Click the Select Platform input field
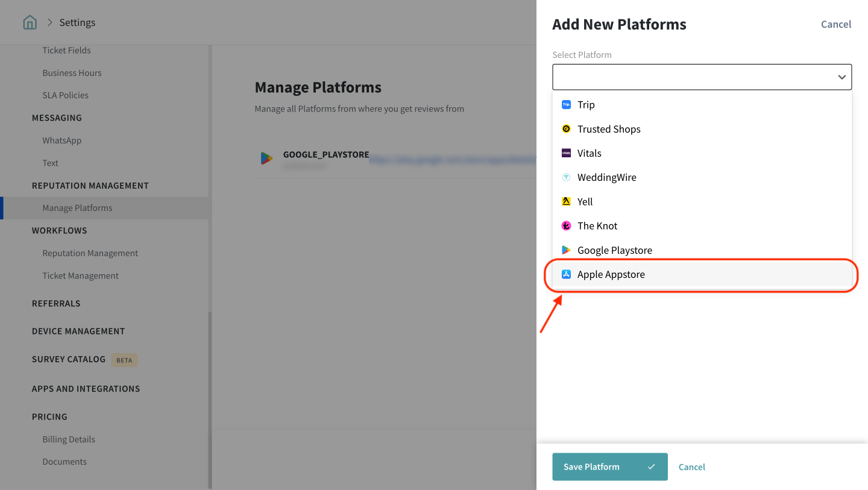 point(693,77)
